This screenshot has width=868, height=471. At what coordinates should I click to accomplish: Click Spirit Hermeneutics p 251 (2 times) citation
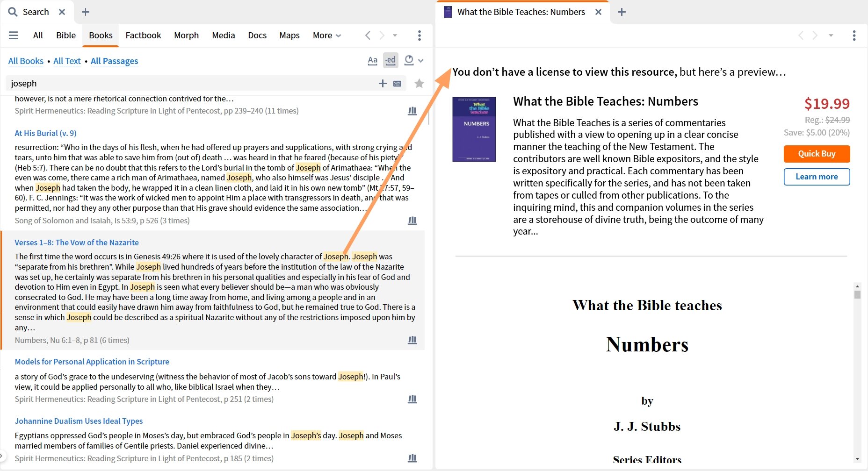144,399
